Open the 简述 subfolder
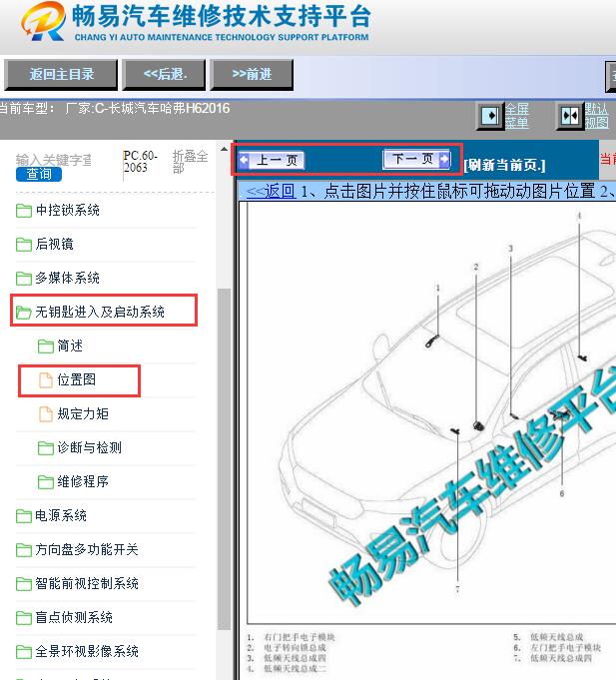This screenshot has height=680, width=616. point(70,345)
